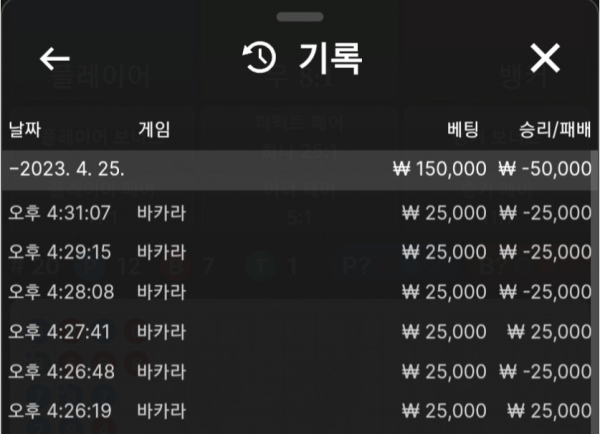Go back using the left arrow
This screenshot has width=600, height=434.
pyautogui.click(x=55, y=59)
